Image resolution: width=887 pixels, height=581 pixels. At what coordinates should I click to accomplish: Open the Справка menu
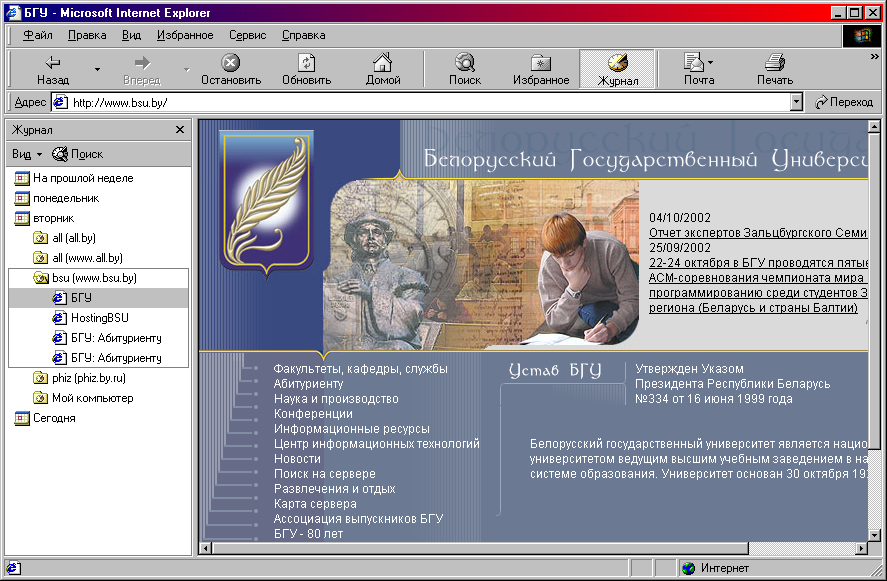[303, 35]
